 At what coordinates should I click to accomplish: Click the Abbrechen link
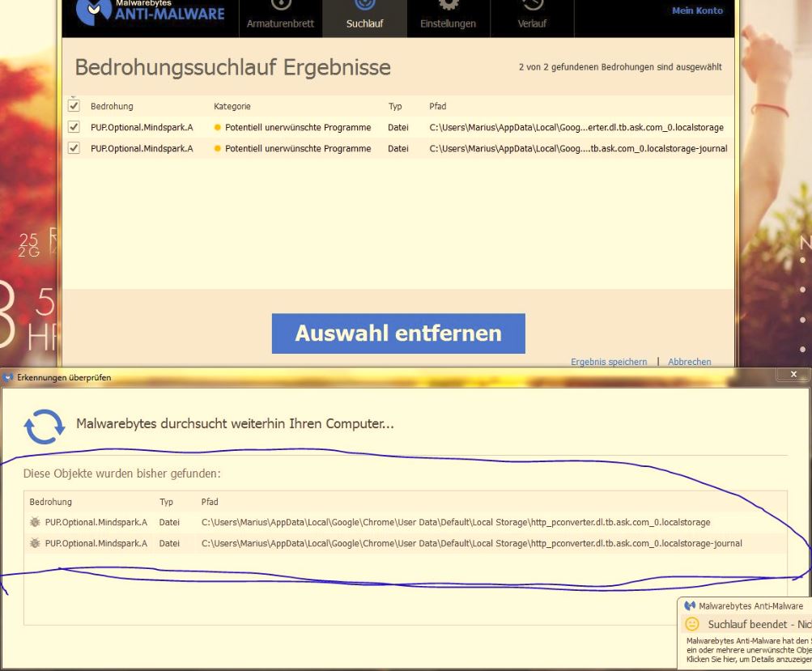pos(689,362)
